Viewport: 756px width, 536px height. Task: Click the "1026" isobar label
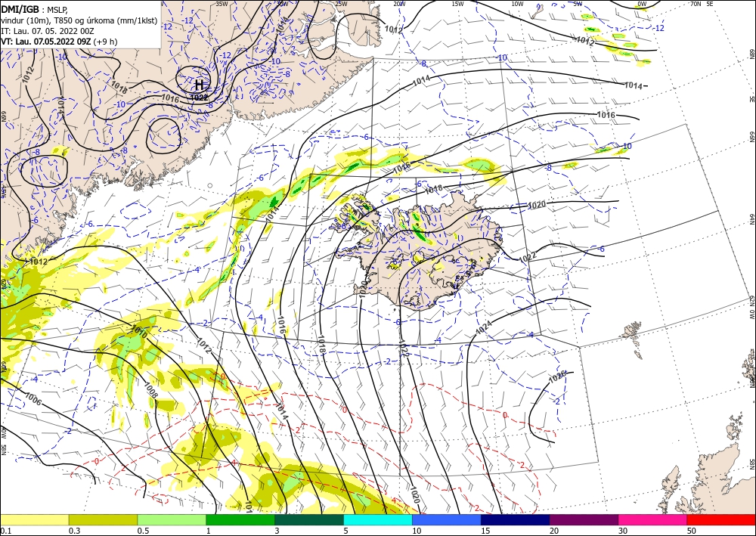click(x=557, y=377)
